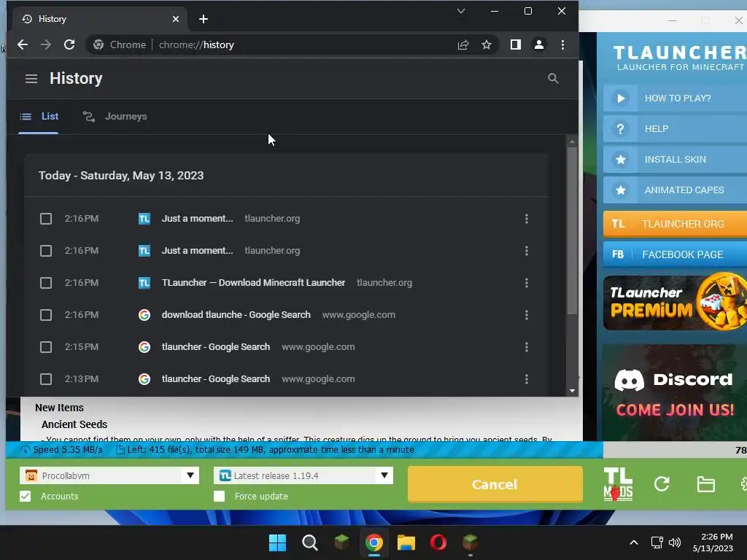Reload the Chrome history page

(69, 44)
